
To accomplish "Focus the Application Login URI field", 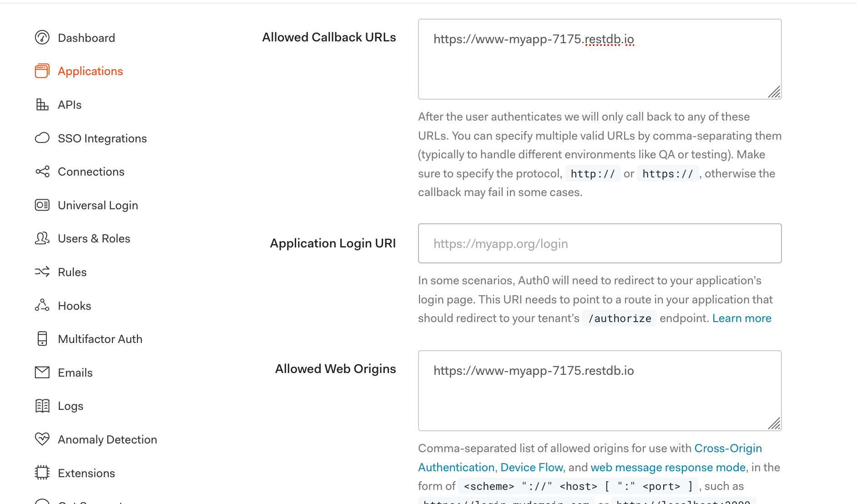I will click(x=600, y=243).
